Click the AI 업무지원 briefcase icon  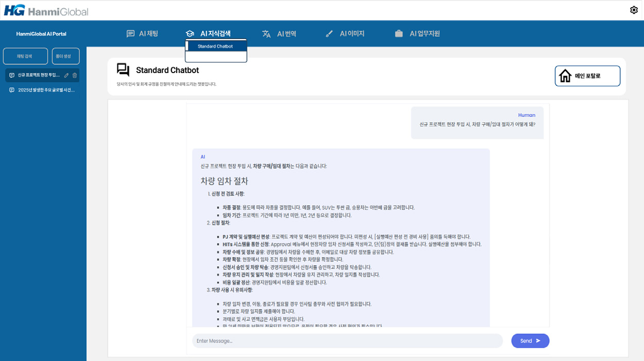point(398,34)
